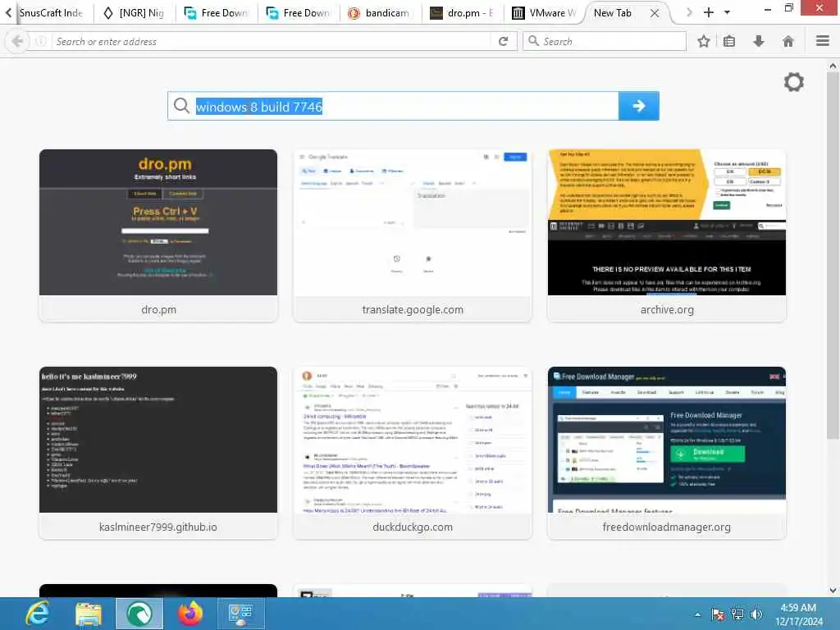Open the hamburger menu

(x=823, y=41)
